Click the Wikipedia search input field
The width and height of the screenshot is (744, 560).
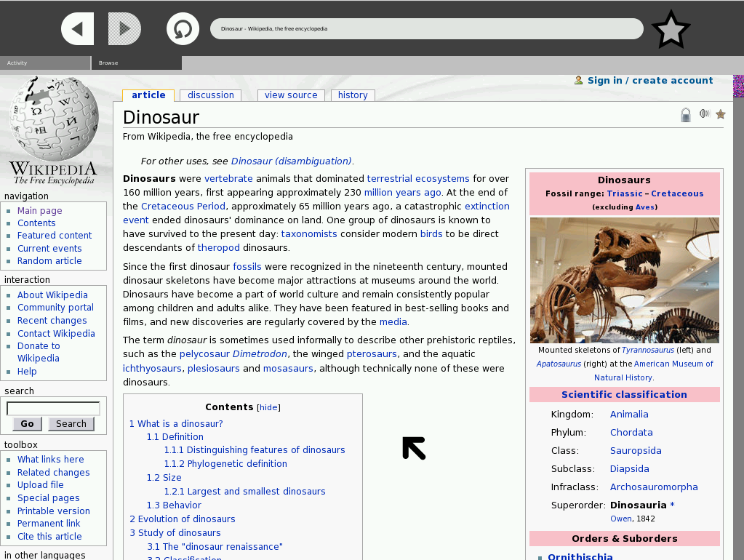tap(53, 409)
